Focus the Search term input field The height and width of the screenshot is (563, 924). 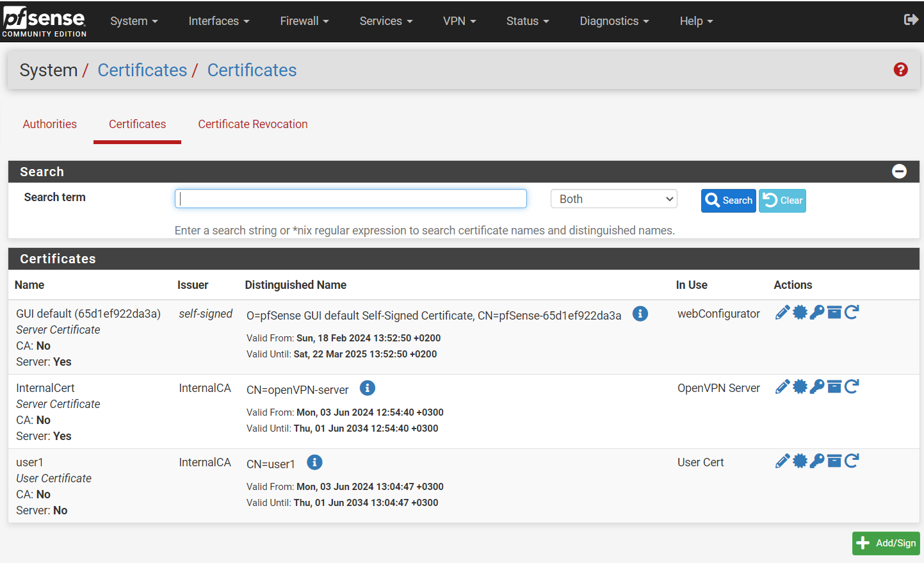[351, 199]
